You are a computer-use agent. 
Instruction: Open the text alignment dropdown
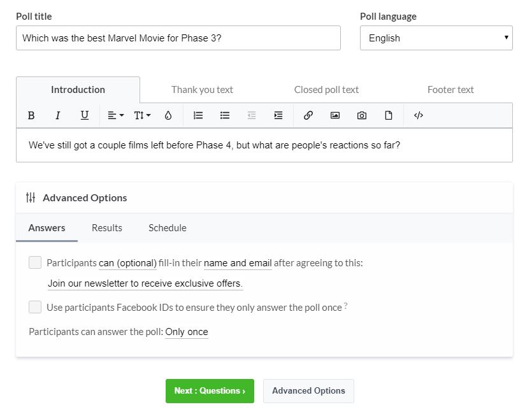point(115,115)
